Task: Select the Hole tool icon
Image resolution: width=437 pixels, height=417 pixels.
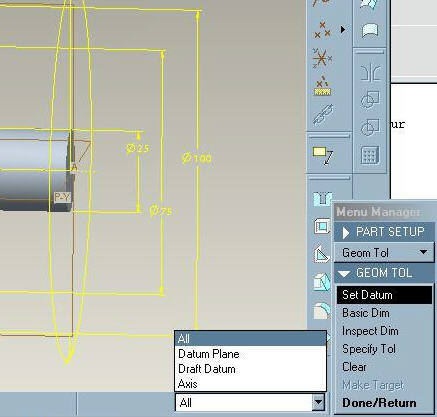Action: click(322, 199)
